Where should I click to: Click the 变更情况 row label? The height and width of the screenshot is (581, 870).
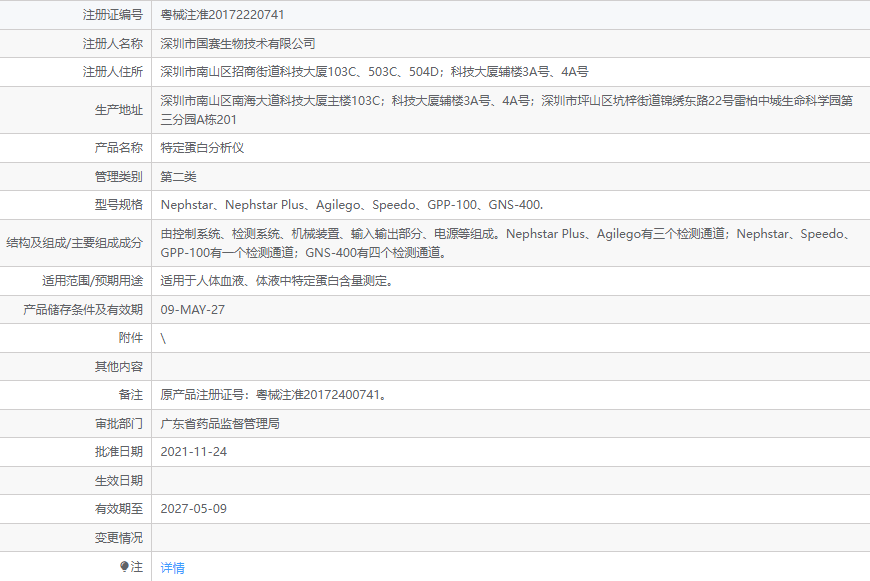click(x=118, y=537)
